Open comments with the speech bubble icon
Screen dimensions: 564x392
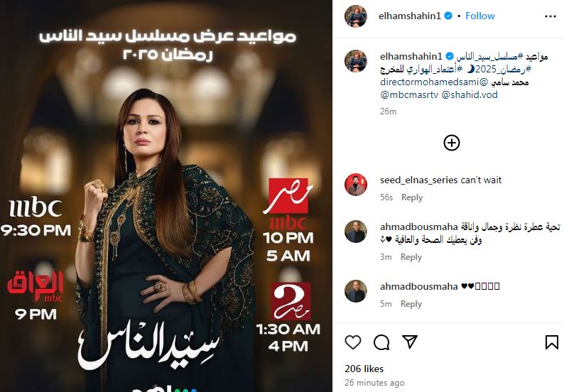point(381,342)
